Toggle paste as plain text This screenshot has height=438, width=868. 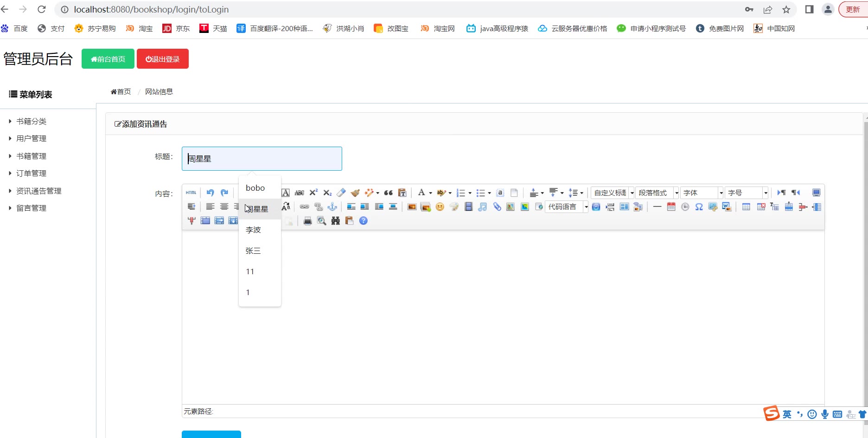pyautogui.click(x=402, y=193)
